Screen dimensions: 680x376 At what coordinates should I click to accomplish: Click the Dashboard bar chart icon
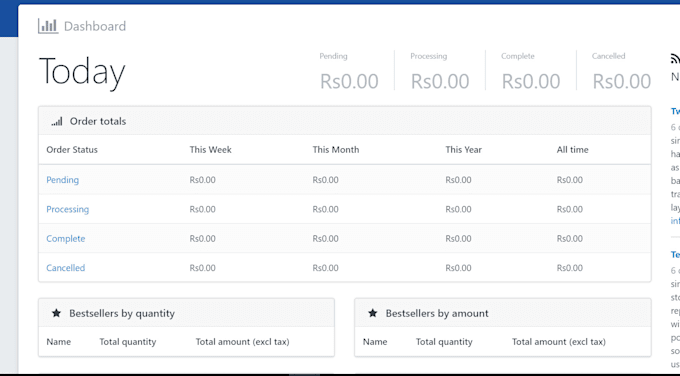point(48,26)
